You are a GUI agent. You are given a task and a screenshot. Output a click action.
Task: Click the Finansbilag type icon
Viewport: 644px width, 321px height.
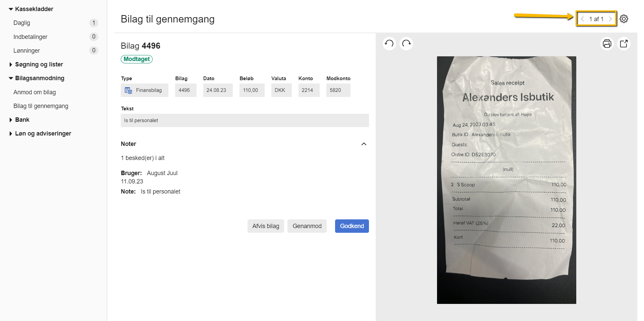pyautogui.click(x=128, y=90)
